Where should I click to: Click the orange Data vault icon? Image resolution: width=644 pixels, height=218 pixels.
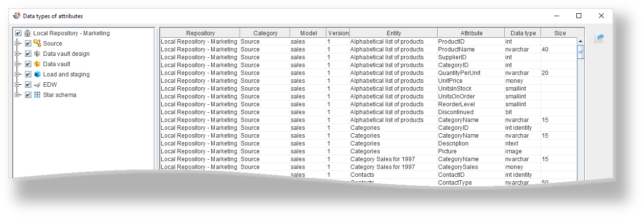37,64
